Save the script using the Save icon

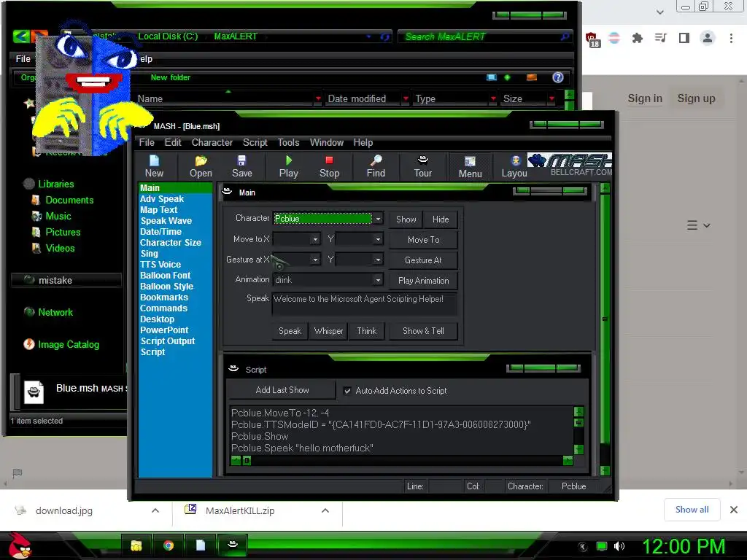pos(241,166)
